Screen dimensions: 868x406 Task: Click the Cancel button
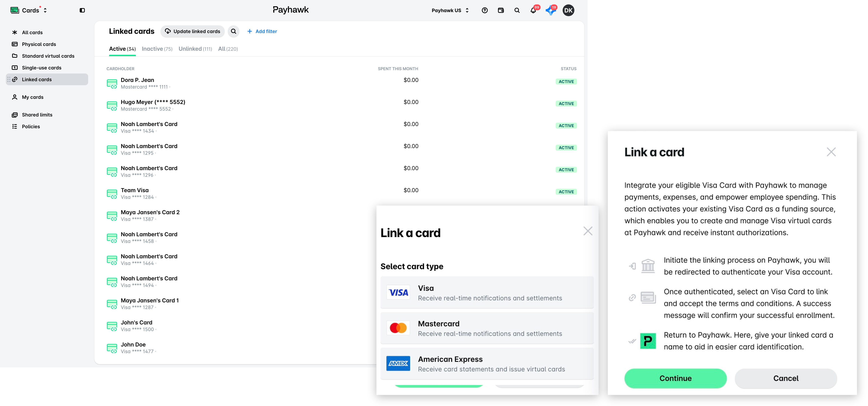pos(786,378)
